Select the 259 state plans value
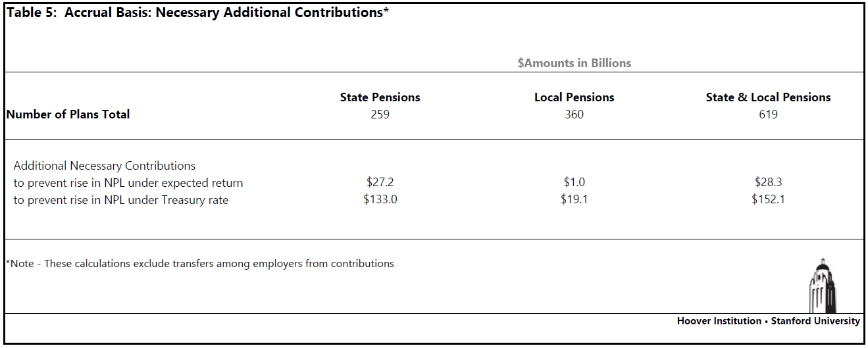Viewport: 868px width, 348px height. pyautogui.click(x=380, y=114)
